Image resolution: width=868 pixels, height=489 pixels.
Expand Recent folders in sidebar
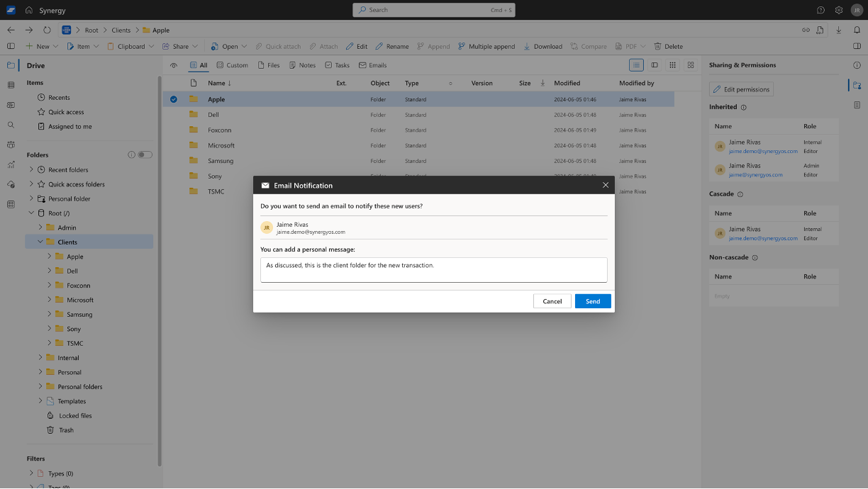(31, 169)
